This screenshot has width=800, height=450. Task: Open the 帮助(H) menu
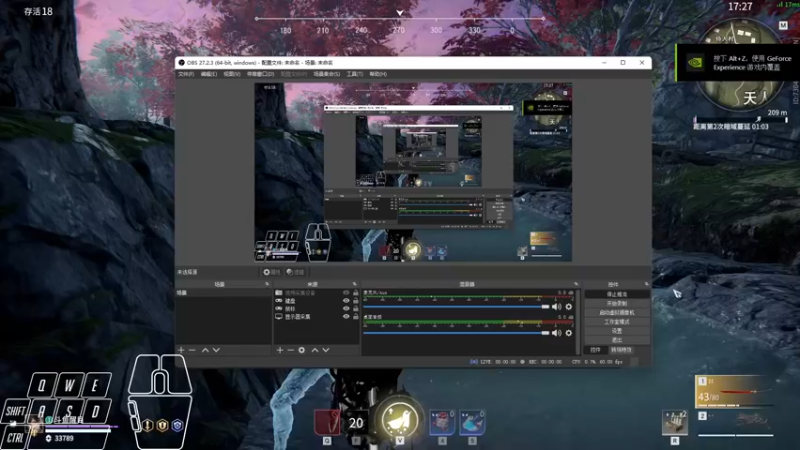(378, 74)
